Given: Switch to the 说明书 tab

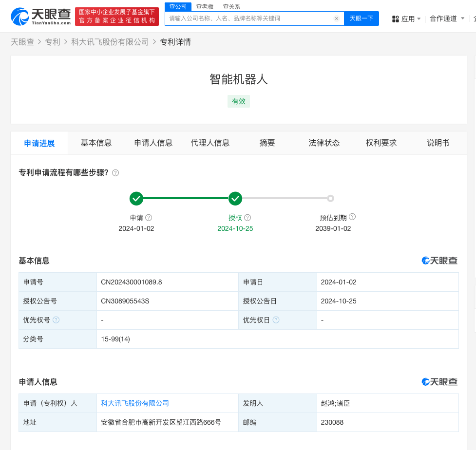Looking at the screenshot, I should [438, 143].
